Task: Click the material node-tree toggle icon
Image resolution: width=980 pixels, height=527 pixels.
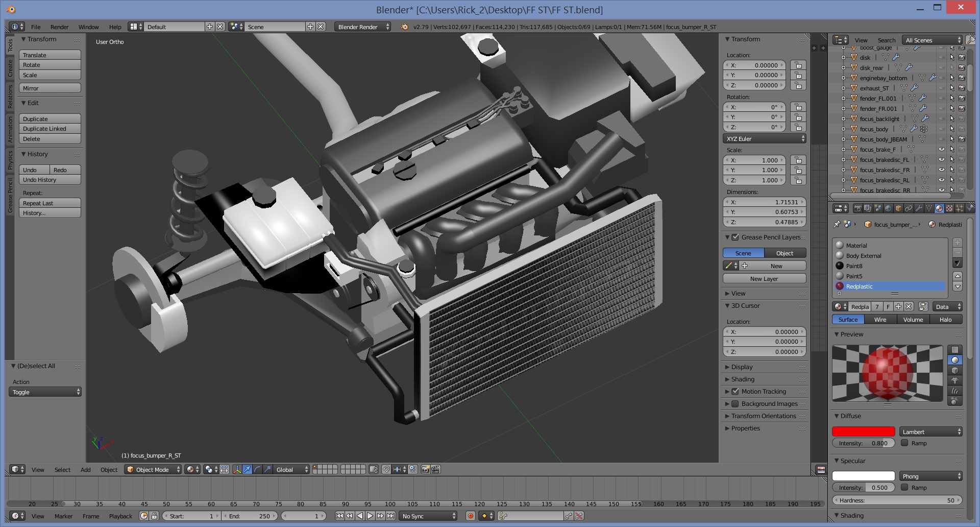Action: [x=923, y=306]
